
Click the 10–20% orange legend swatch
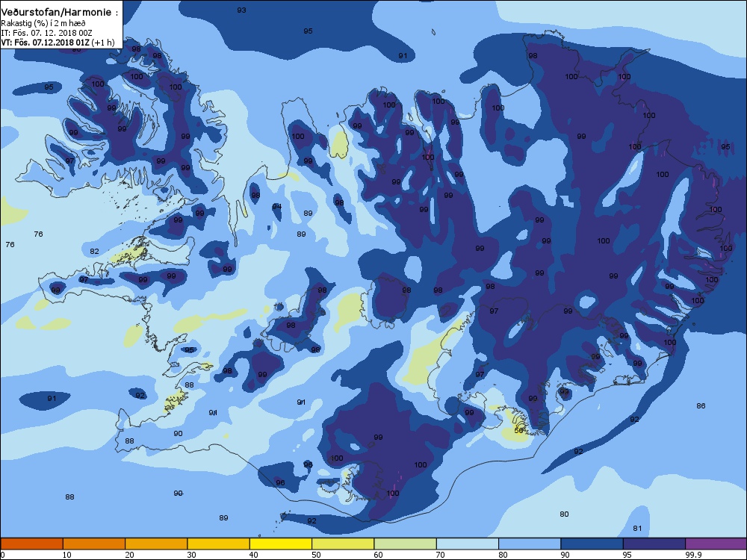click(94, 544)
